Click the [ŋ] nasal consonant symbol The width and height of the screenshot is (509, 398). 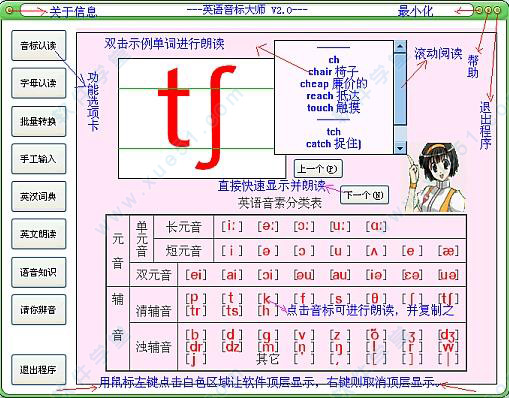(x=340, y=347)
